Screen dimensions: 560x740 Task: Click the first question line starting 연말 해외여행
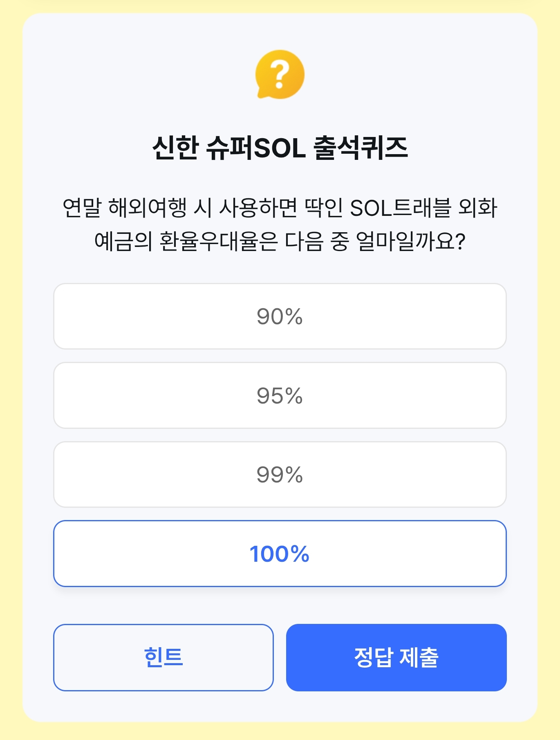[x=280, y=208]
